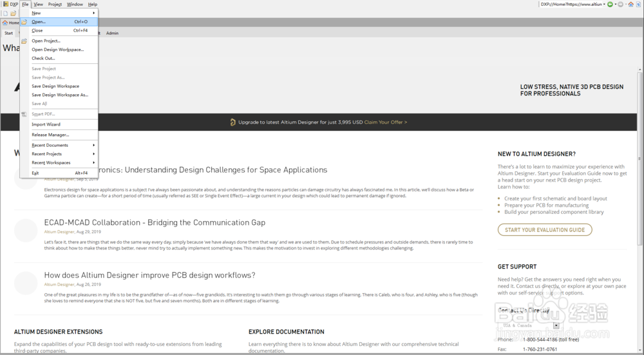Click the open folder icon beside Open...

[24, 22]
